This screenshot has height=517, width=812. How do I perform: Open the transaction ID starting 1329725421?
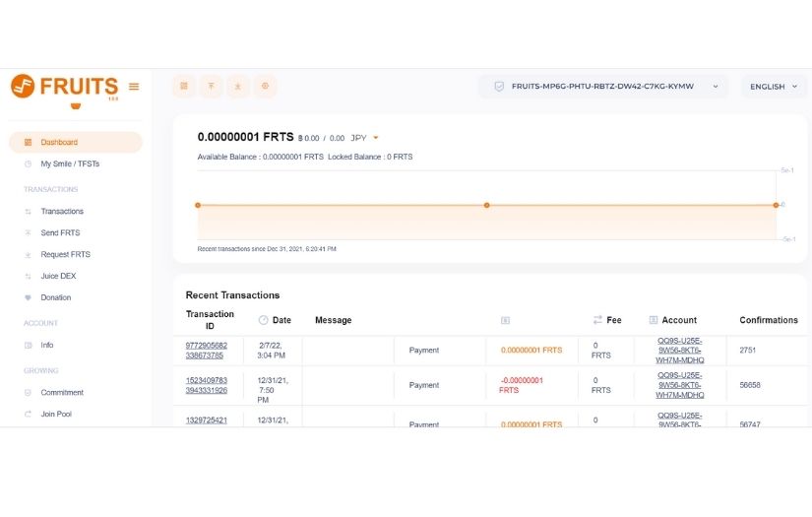[206, 420]
